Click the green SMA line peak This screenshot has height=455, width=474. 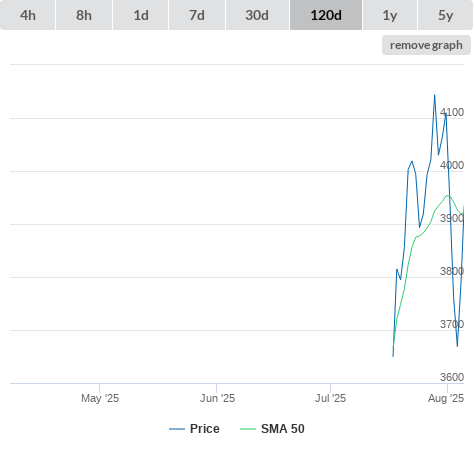(x=448, y=196)
